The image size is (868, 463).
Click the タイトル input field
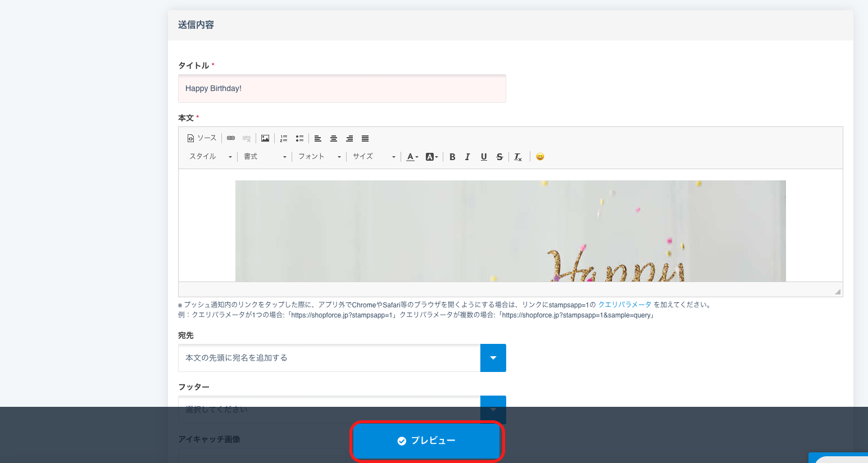pyautogui.click(x=342, y=89)
